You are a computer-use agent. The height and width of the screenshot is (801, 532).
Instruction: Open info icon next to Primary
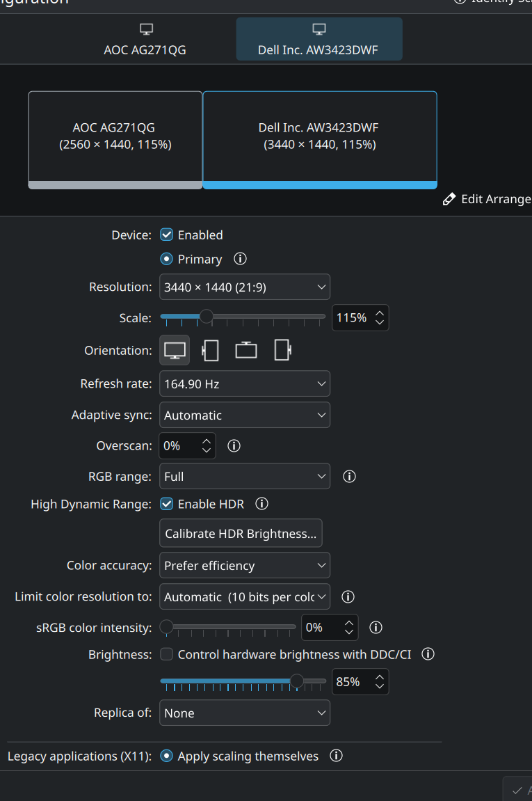click(x=240, y=259)
